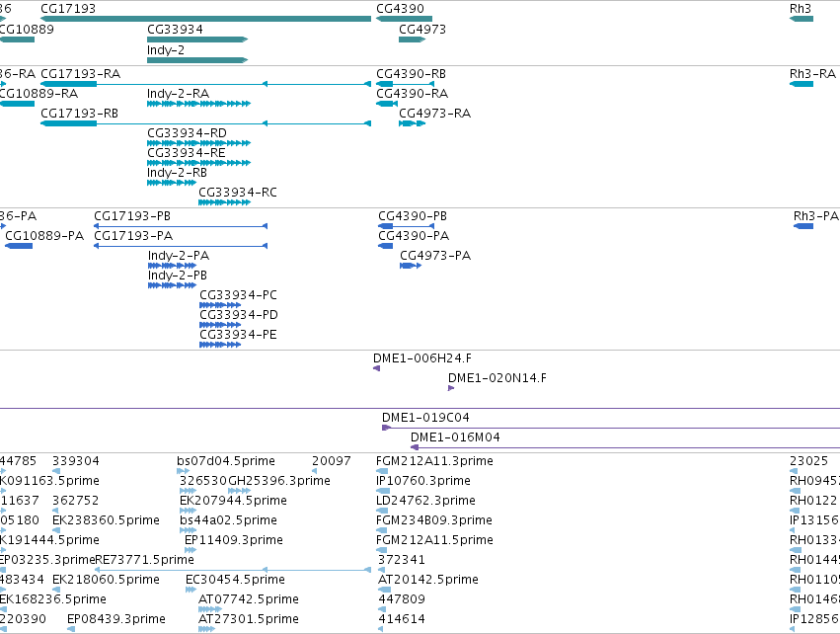The width and height of the screenshot is (840, 634).
Task: Select the Rh3 gene label
Action: click(x=801, y=9)
